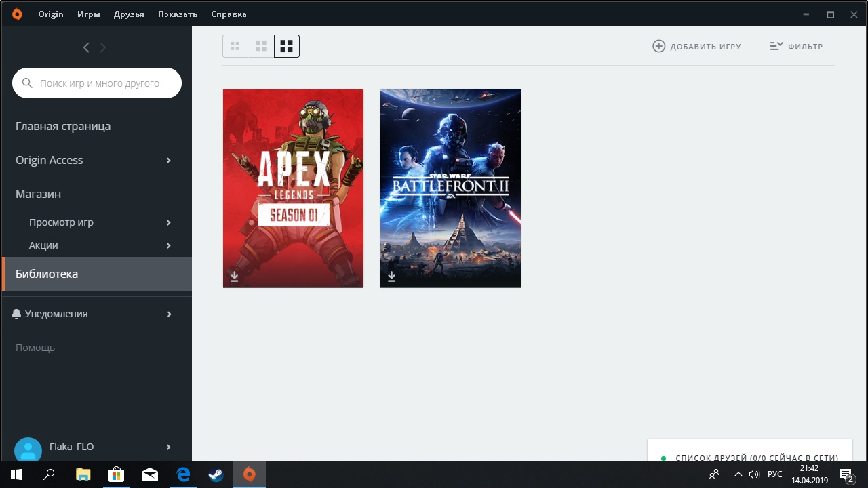Open the Показать menu

click(x=178, y=14)
